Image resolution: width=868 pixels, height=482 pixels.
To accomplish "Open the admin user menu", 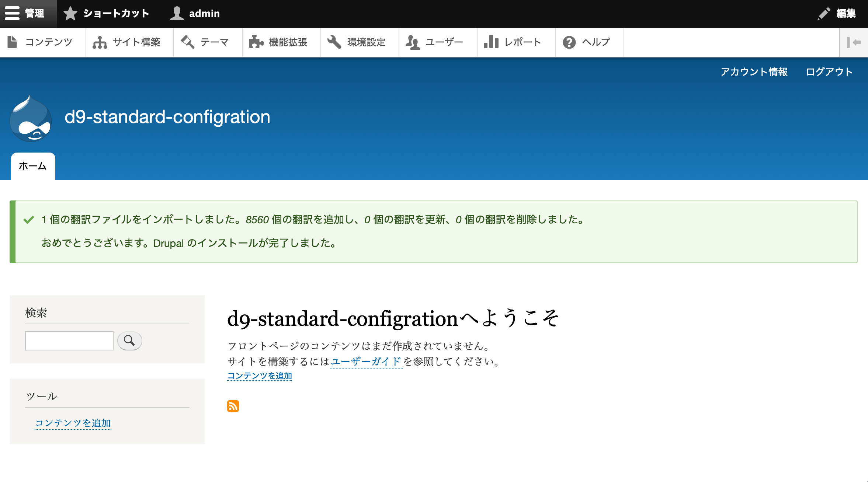I will 195,13.
